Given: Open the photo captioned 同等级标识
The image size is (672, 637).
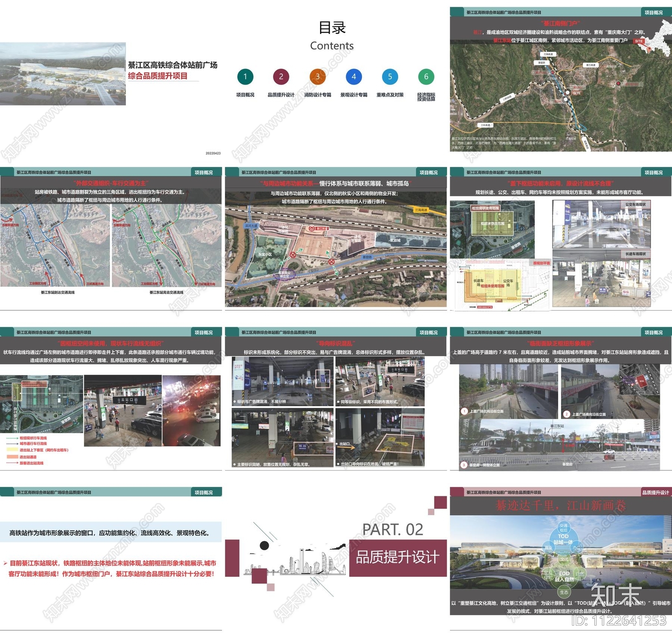Looking at the screenshot, I should tap(380, 381).
